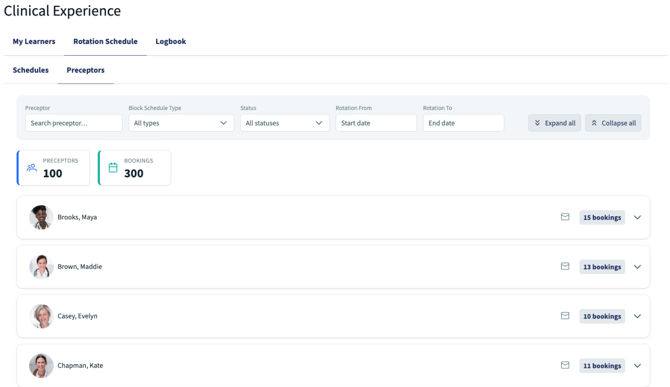
Task: Click the Bookings count 300
Action: click(x=134, y=173)
